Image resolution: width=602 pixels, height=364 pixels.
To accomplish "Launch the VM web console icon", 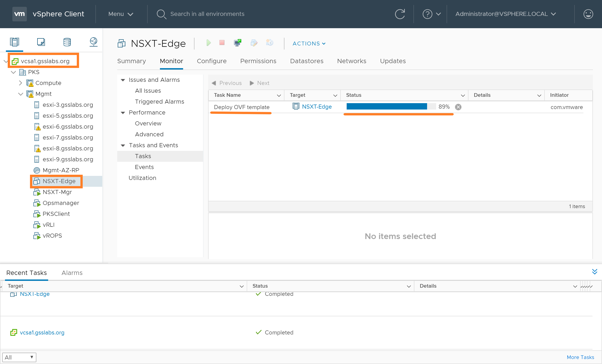I will (x=237, y=43).
